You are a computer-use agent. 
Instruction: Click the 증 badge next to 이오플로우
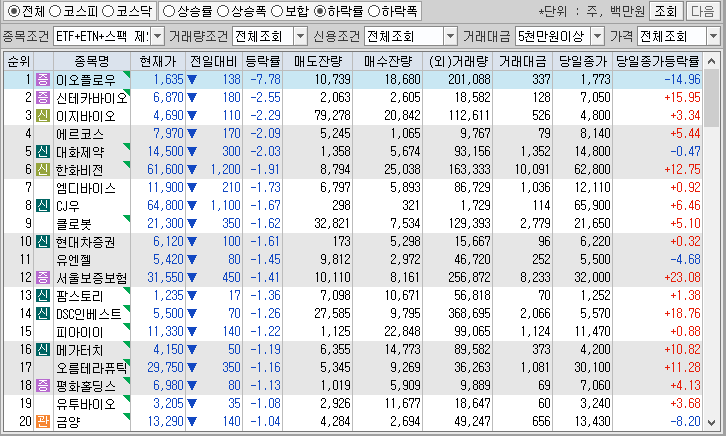point(43,79)
